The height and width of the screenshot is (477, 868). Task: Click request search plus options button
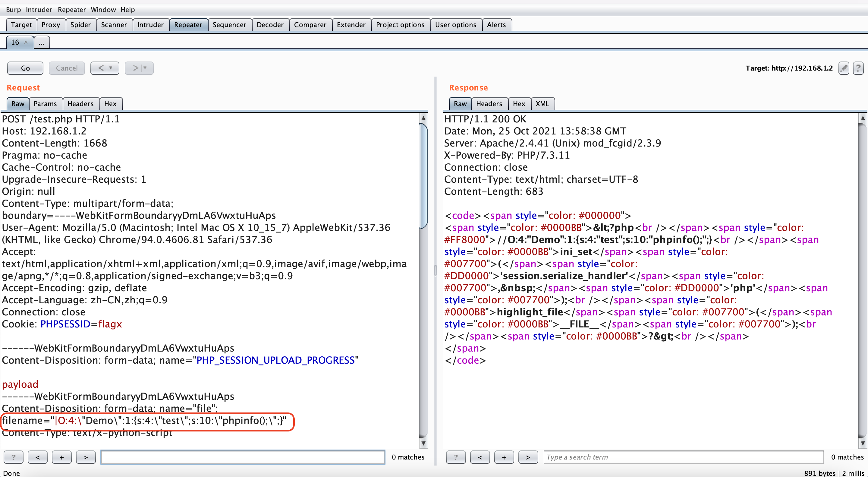click(x=62, y=457)
